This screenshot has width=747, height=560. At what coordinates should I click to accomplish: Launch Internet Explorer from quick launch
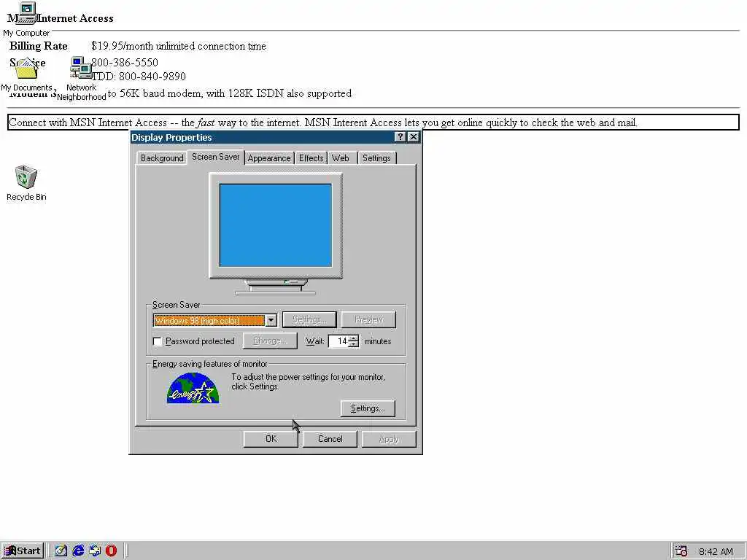click(78, 551)
